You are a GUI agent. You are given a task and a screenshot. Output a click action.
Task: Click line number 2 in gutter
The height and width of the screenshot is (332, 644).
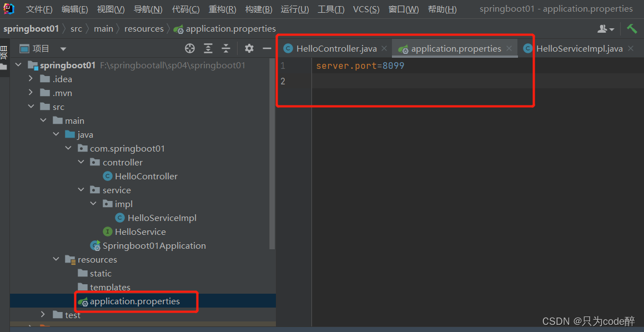click(x=283, y=81)
